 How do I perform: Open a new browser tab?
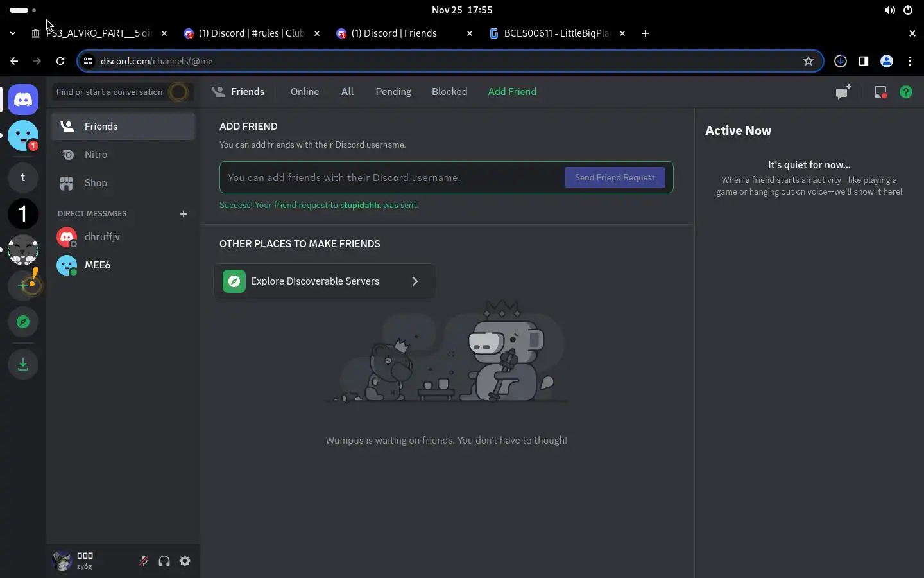[x=646, y=33]
